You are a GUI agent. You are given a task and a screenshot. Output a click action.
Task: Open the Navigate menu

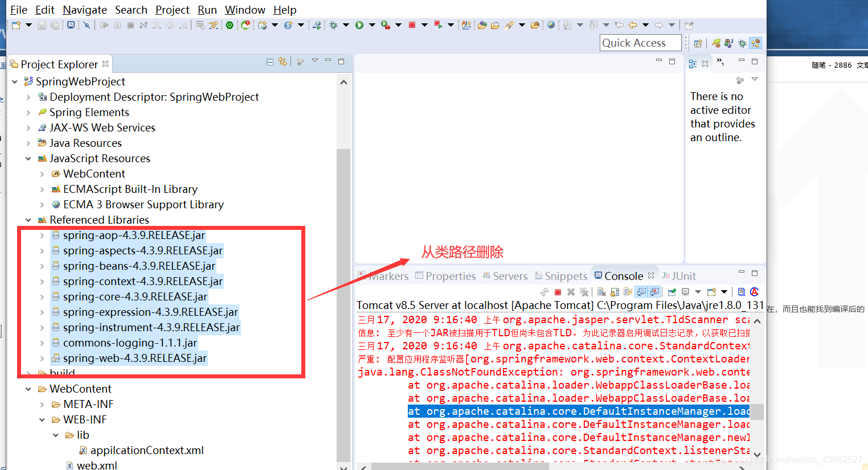[85, 10]
